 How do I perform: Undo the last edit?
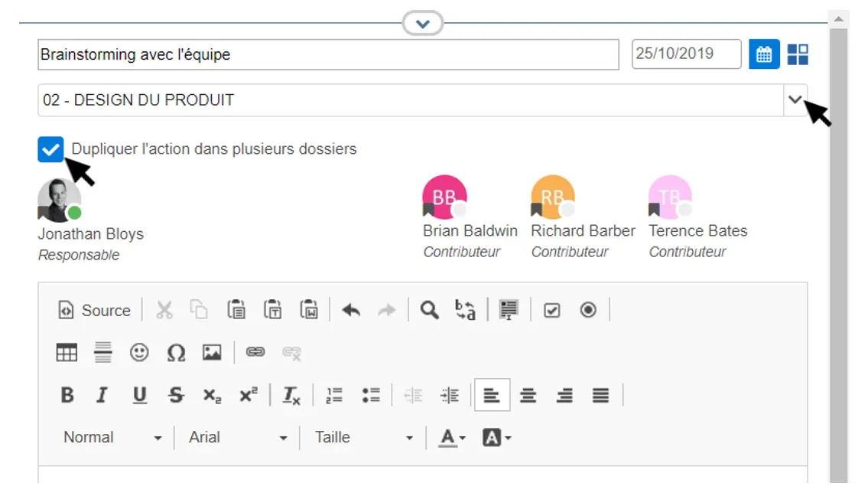tap(351, 310)
